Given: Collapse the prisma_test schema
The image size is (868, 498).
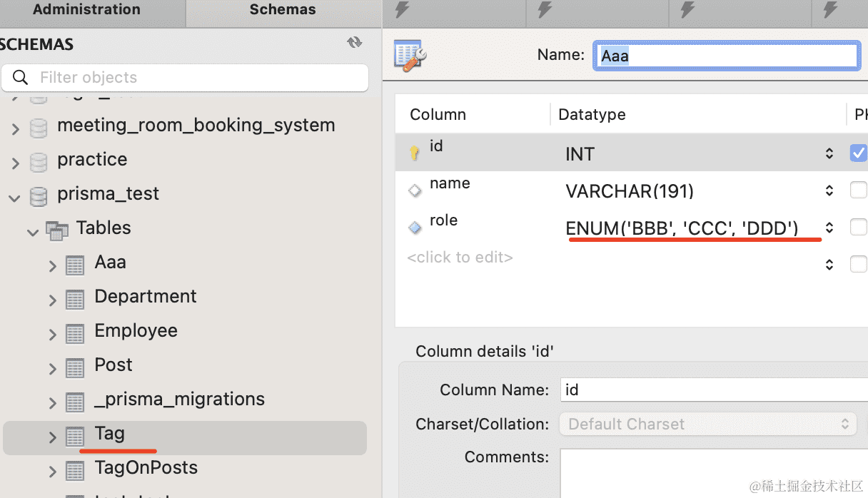Looking at the screenshot, I should [x=14, y=195].
